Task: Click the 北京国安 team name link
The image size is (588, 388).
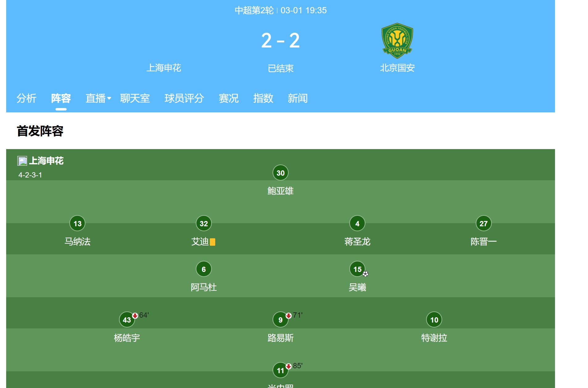Action: coord(397,68)
